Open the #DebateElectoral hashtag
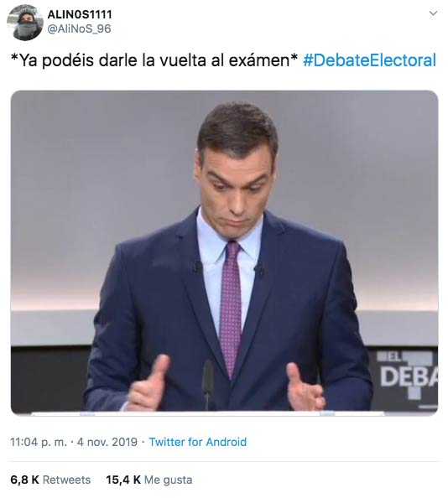 [369, 60]
